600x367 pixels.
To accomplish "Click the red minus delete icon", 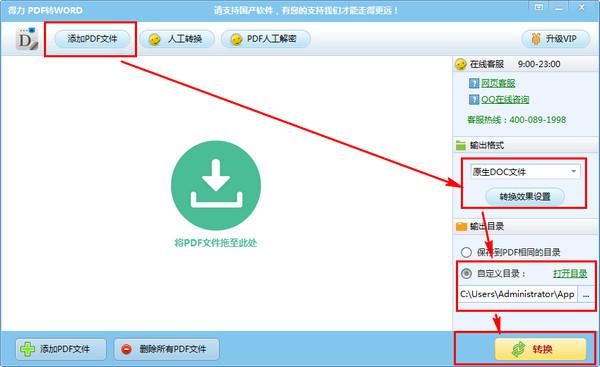I will click(126, 349).
